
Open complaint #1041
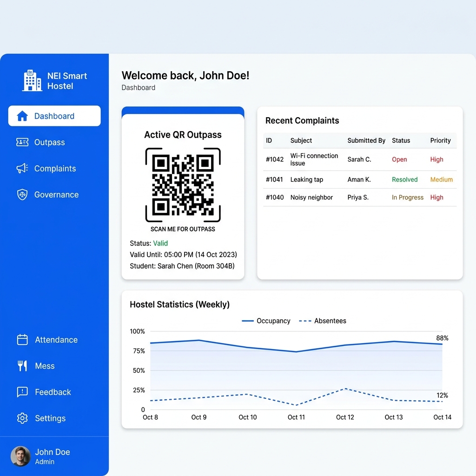pos(274,179)
